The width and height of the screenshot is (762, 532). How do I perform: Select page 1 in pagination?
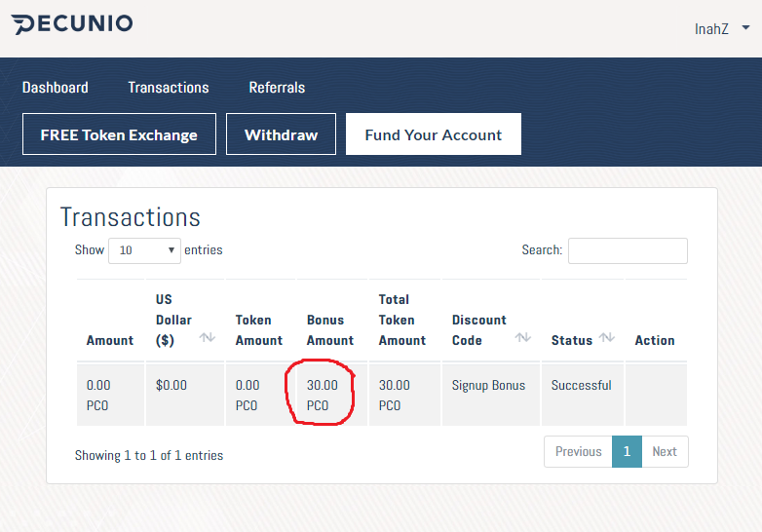click(627, 452)
